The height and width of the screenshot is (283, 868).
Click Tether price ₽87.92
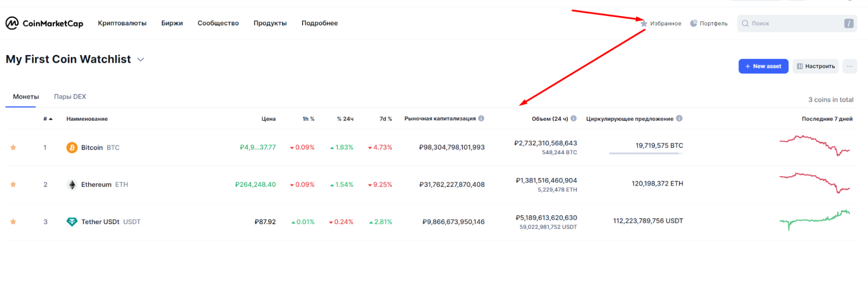[265, 222]
